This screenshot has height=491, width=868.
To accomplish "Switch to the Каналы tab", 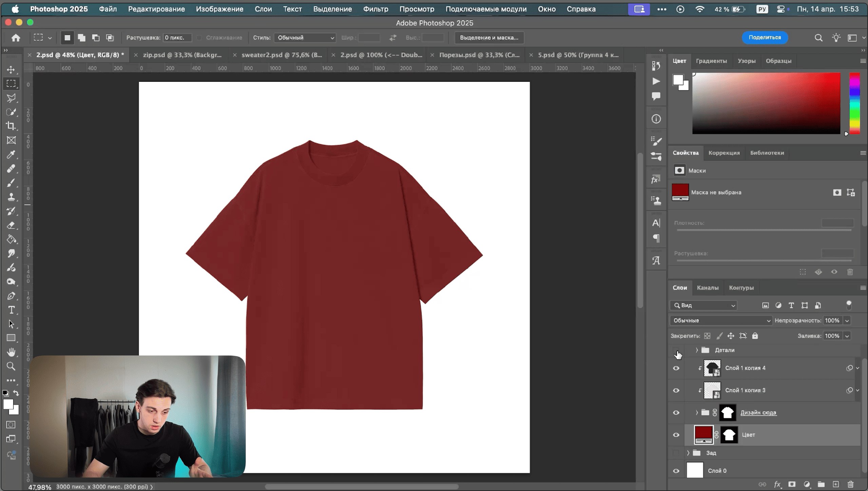I will click(708, 288).
